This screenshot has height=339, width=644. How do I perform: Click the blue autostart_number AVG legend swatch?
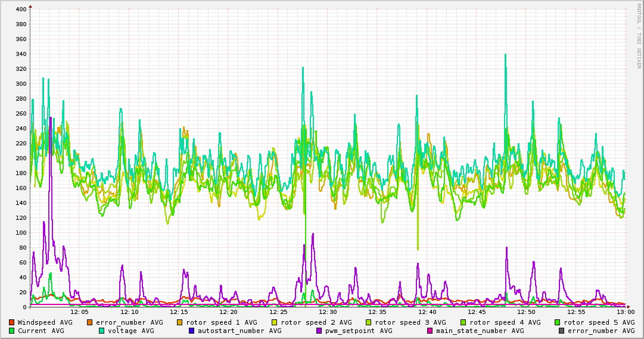[192, 331]
